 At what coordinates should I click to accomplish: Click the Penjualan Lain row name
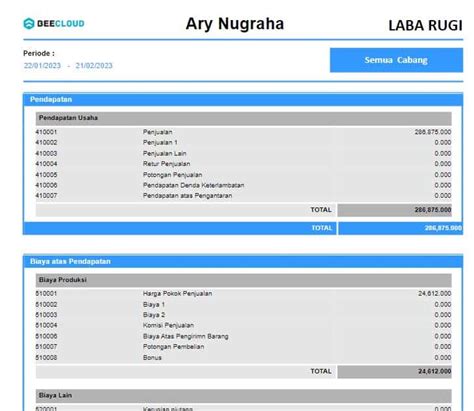coord(165,153)
